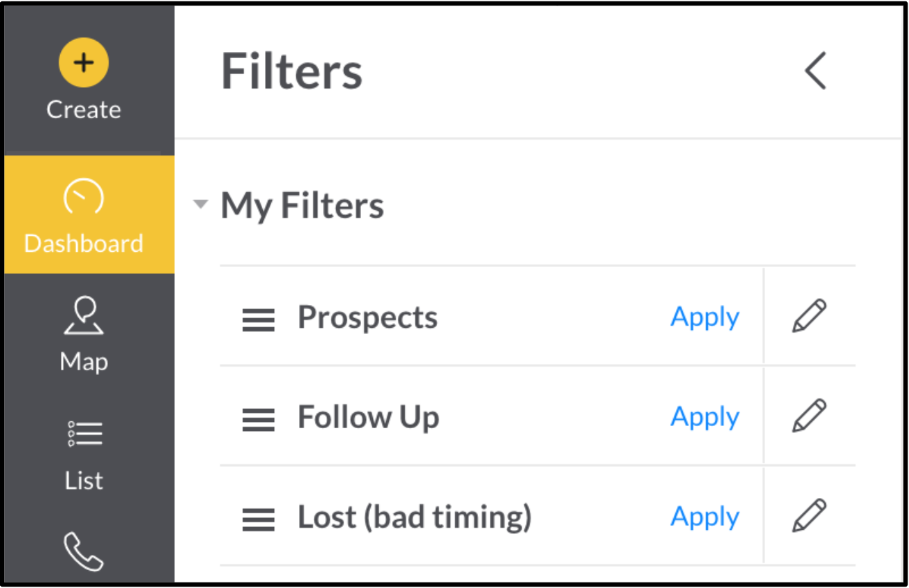Screen dimensions: 909x588
Task: Select the Map pin icon
Action: click(x=84, y=315)
